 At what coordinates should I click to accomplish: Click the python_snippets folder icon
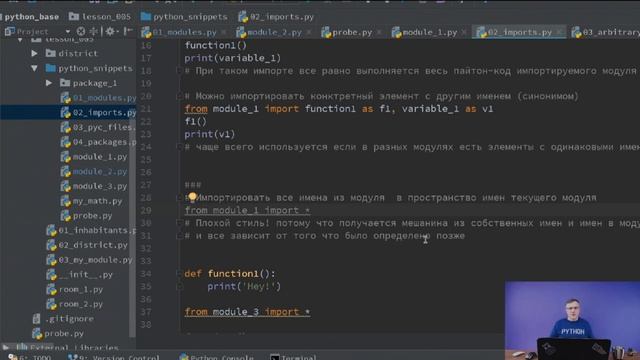click(51, 68)
